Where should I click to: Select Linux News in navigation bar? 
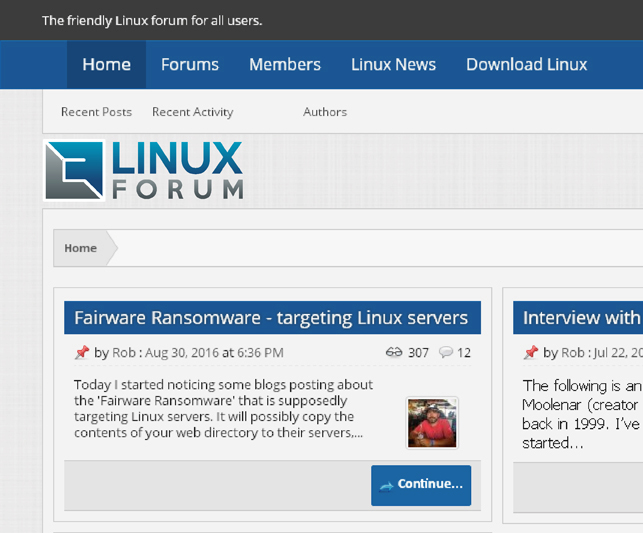pyautogui.click(x=393, y=64)
